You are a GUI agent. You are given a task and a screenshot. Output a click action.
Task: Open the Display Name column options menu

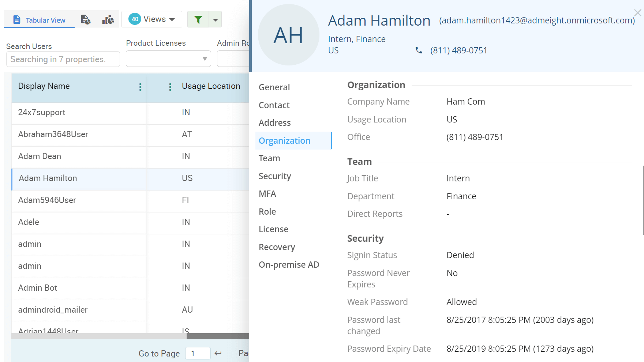coord(141,87)
